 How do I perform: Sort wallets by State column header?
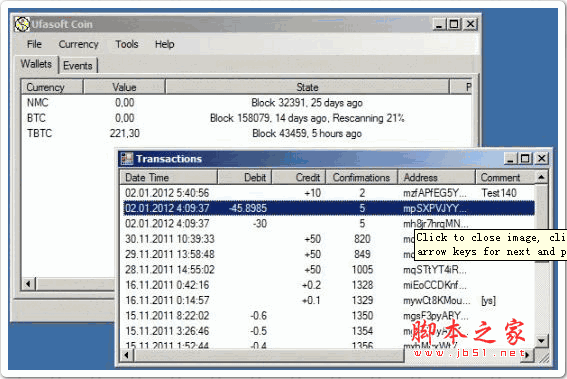(x=307, y=87)
